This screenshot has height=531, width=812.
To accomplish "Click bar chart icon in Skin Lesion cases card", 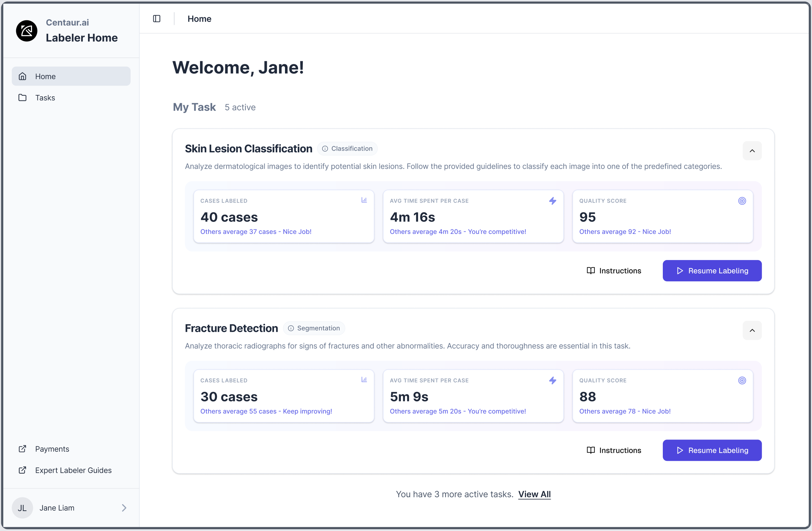I will pos(364,200).
